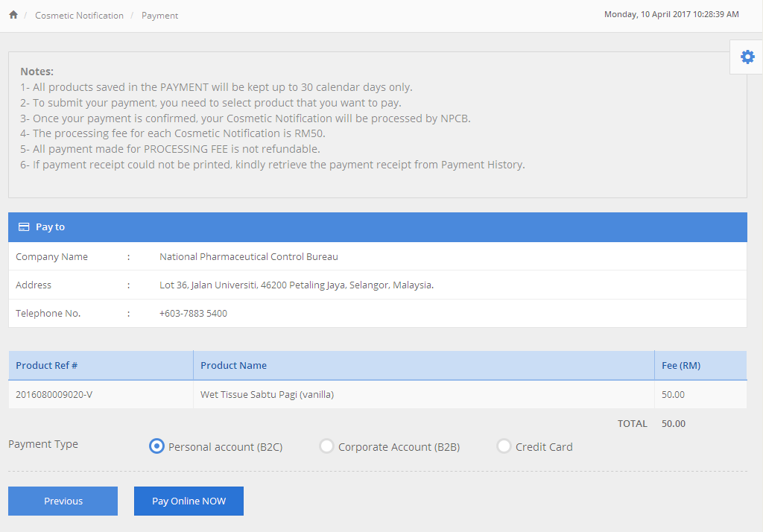Screen dimensions: 763x532
Task: Select product reference 2016080009020-V
Action: click(x=54, y=394)
